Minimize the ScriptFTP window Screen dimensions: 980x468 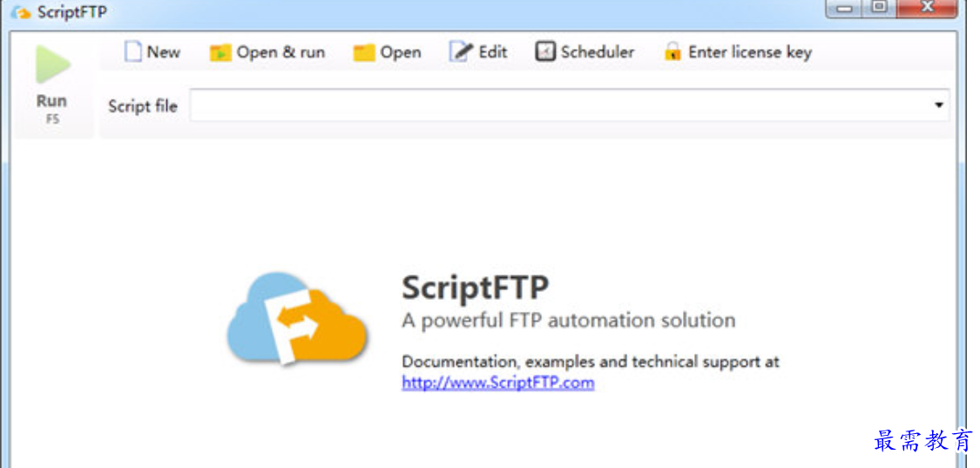[x=845, y=8]
